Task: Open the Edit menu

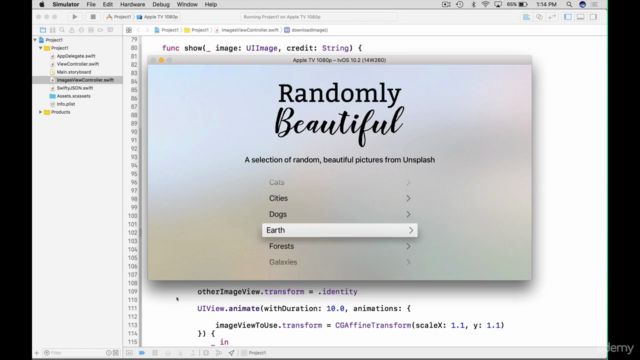Action: pos(108,4)
